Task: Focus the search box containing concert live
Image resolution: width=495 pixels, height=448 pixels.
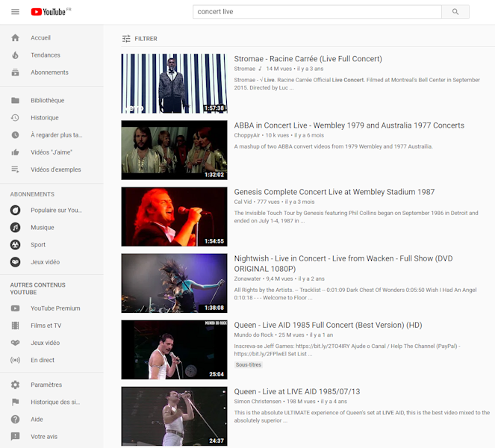Action: [317, 12]
